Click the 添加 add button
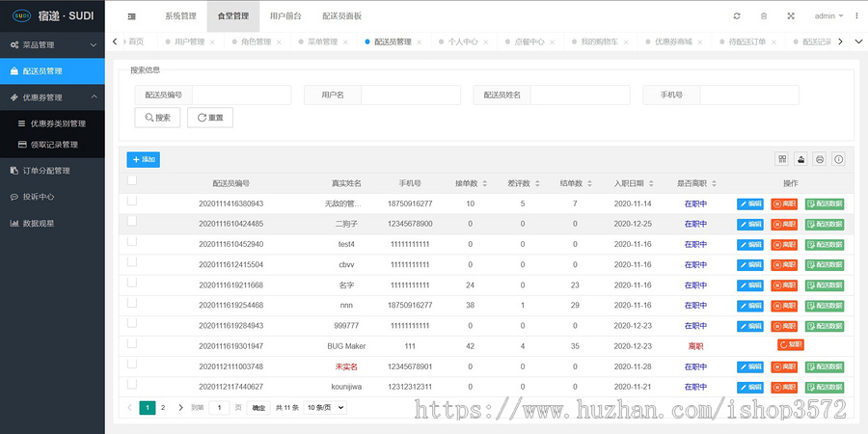This screenshot has height=434, width=868. (x=144, y=159)
